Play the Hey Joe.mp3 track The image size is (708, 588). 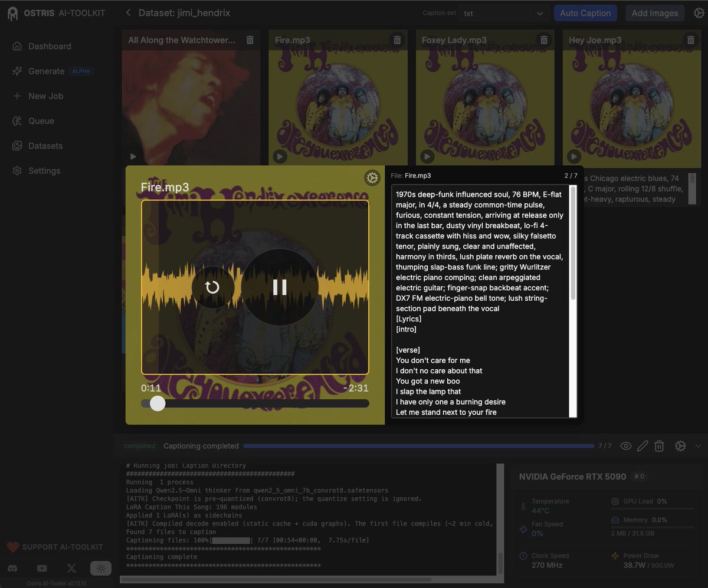tap(573, 156)
